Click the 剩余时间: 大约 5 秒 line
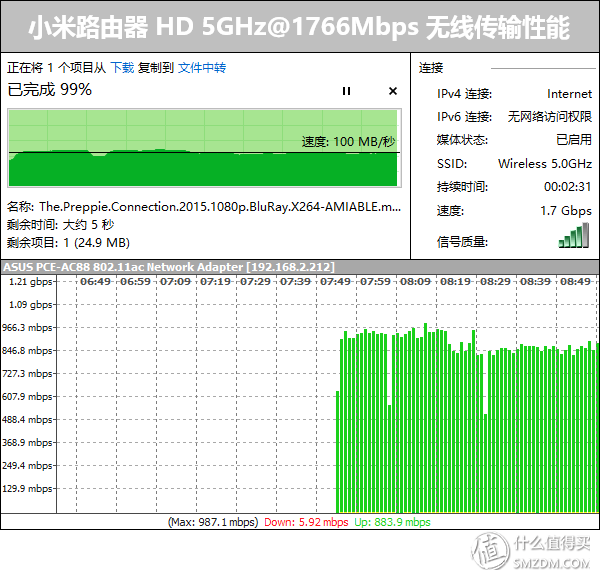Viewport: 600px width, 580px height. click(x=60, y=225)
